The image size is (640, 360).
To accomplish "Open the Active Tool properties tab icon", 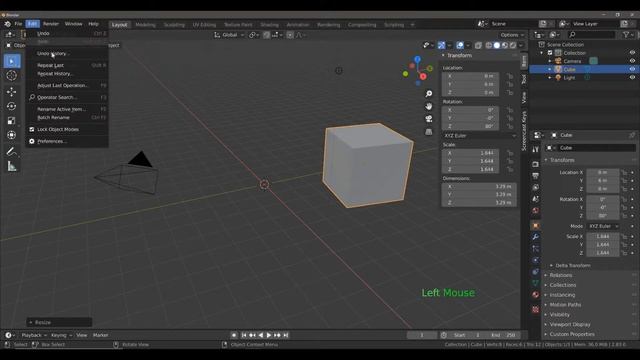I will (x=536, y=149).
